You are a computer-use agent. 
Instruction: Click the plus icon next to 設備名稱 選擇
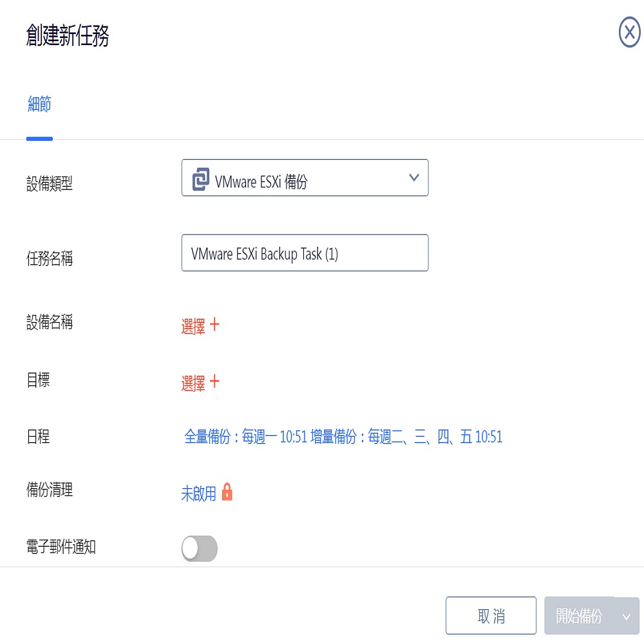click(x=214, y=325)
